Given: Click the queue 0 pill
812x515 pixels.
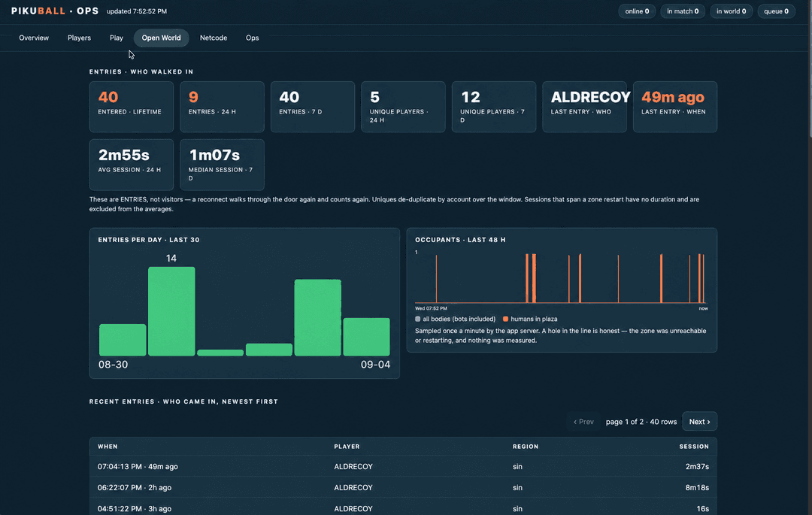Looking at the screenshot, I should pos(776,11).
